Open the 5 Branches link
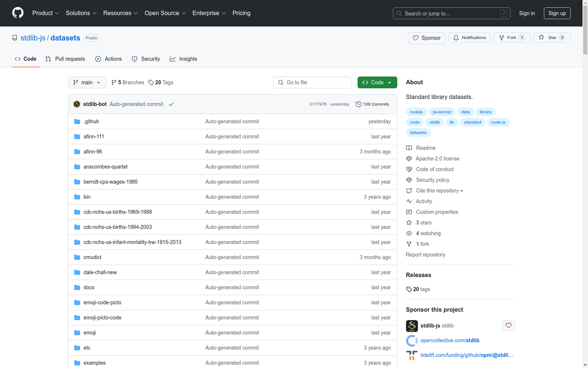 pyautogui.click(x=128, y=82)
